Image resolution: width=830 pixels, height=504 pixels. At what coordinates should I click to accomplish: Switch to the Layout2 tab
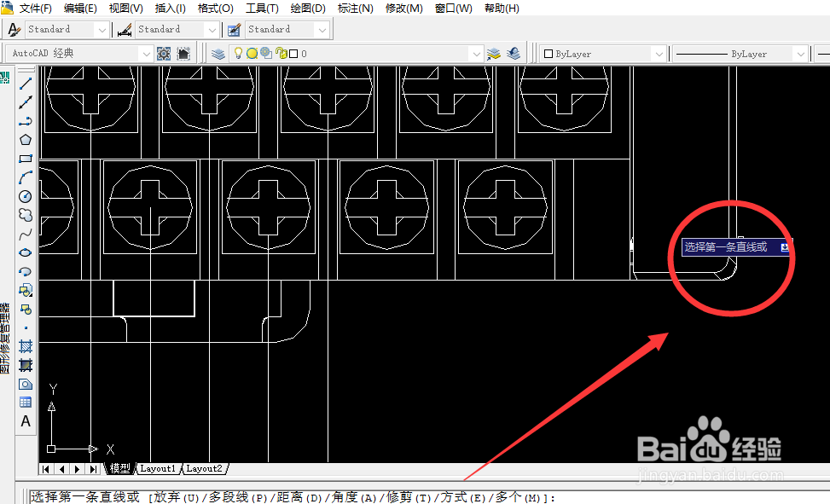[204, 468]
